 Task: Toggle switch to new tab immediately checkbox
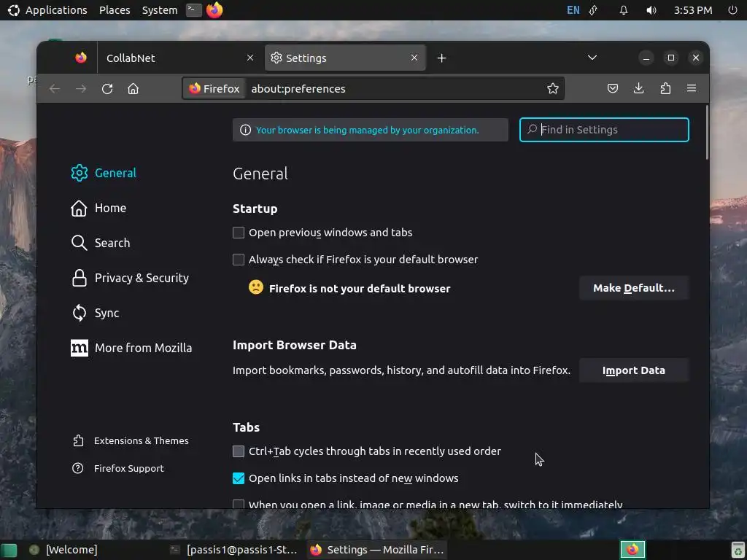tap(239, 505)
